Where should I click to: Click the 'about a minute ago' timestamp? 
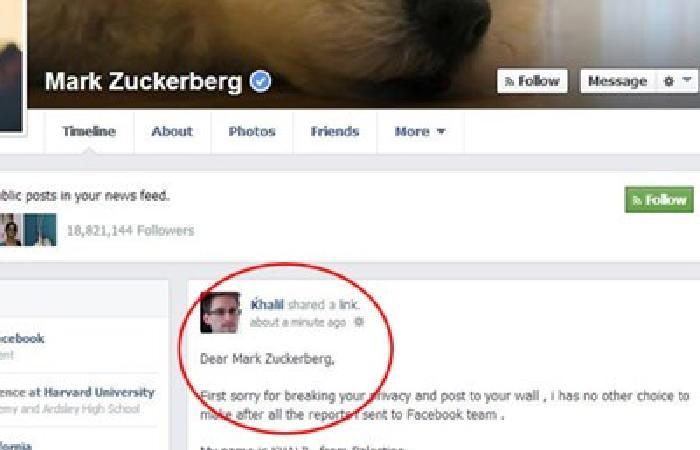(x=298, y=322)
